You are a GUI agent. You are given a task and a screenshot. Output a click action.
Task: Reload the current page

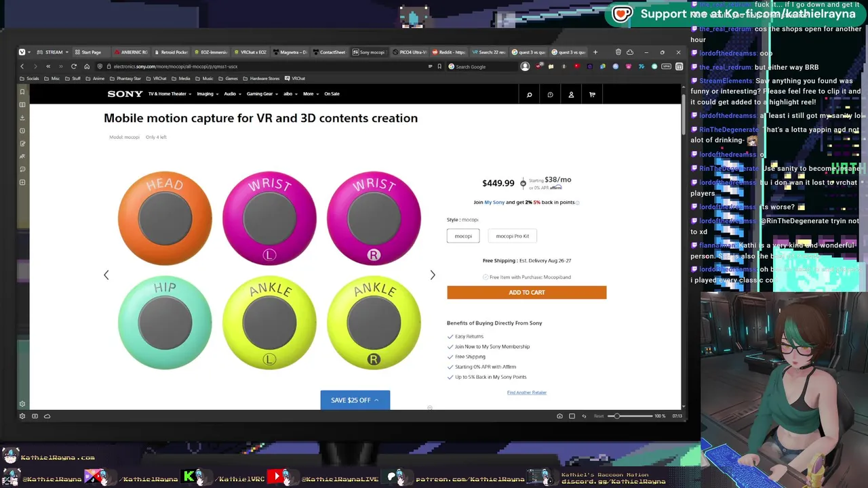pyautogui.click(x=74, y=66)
